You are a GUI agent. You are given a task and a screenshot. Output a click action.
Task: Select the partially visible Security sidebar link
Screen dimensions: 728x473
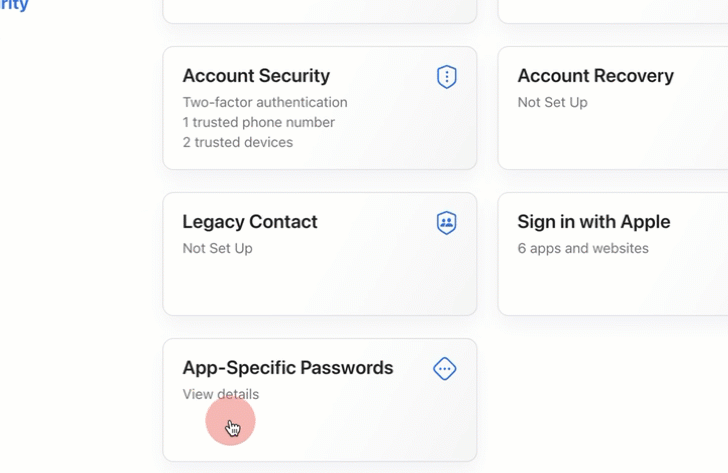click(14, 6)
